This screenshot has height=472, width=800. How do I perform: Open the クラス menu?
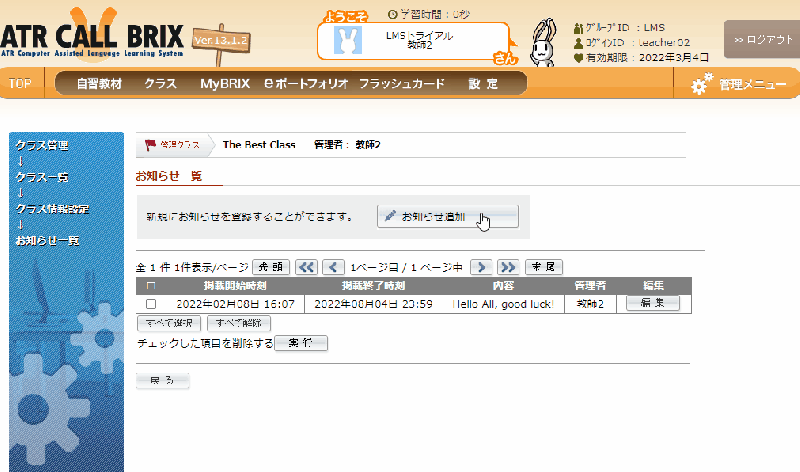click(x=160, y=84)
